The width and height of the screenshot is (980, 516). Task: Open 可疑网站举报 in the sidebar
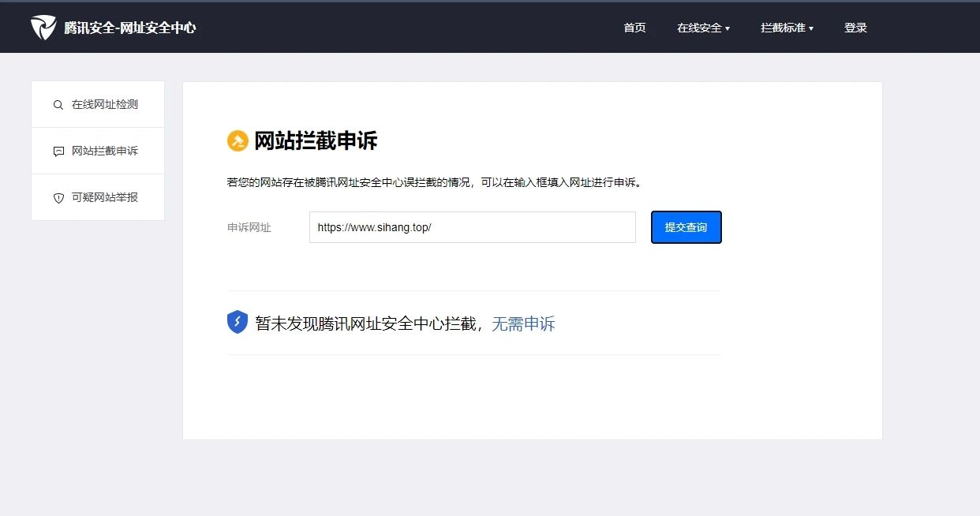click(98, 197)
